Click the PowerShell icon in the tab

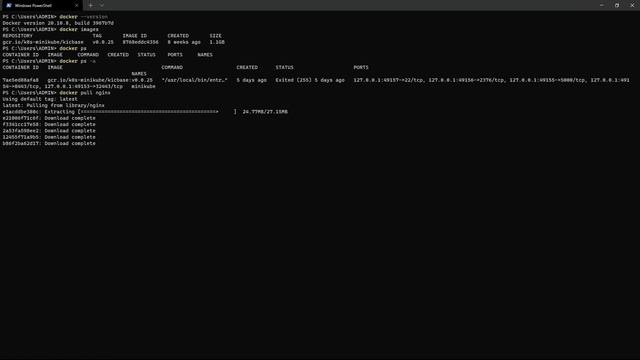tap(9, 5)
